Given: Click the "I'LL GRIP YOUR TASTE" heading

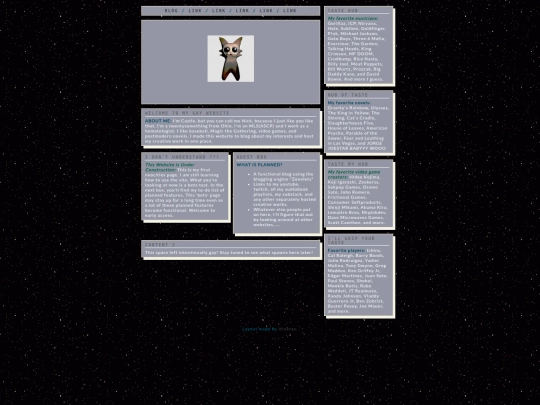Looking at the screenshot, I should pyautogui.click(x=351, y=240).
